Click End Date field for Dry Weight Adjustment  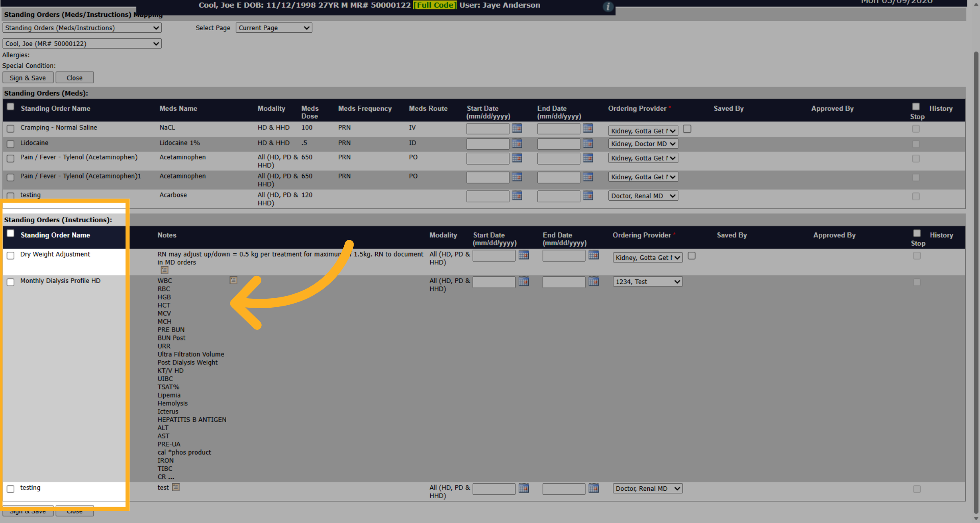(564, 255)
